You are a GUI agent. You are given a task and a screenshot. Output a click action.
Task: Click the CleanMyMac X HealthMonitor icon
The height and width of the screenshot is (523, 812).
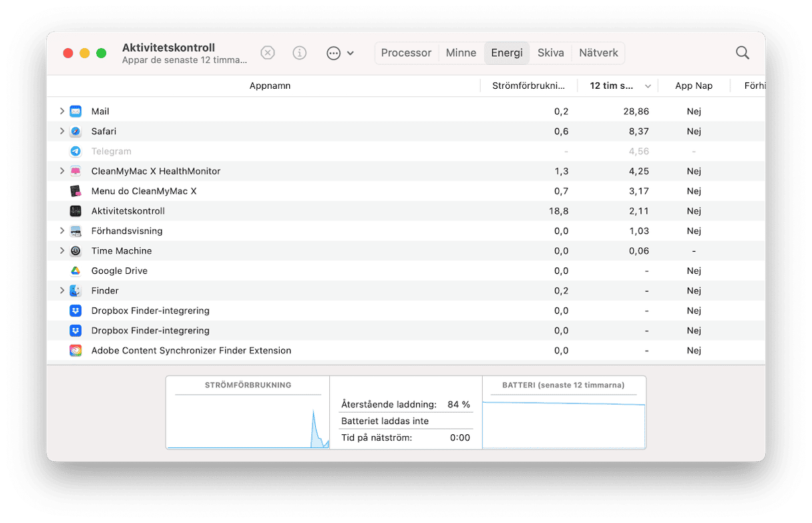coord(75,171)
